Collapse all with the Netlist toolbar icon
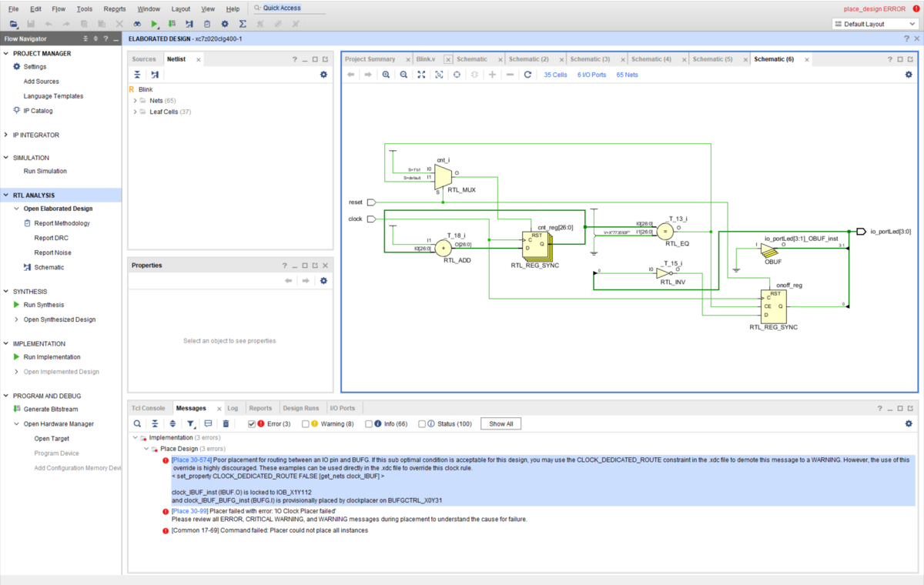The image size is (924, 585). [x=137, y=75]
